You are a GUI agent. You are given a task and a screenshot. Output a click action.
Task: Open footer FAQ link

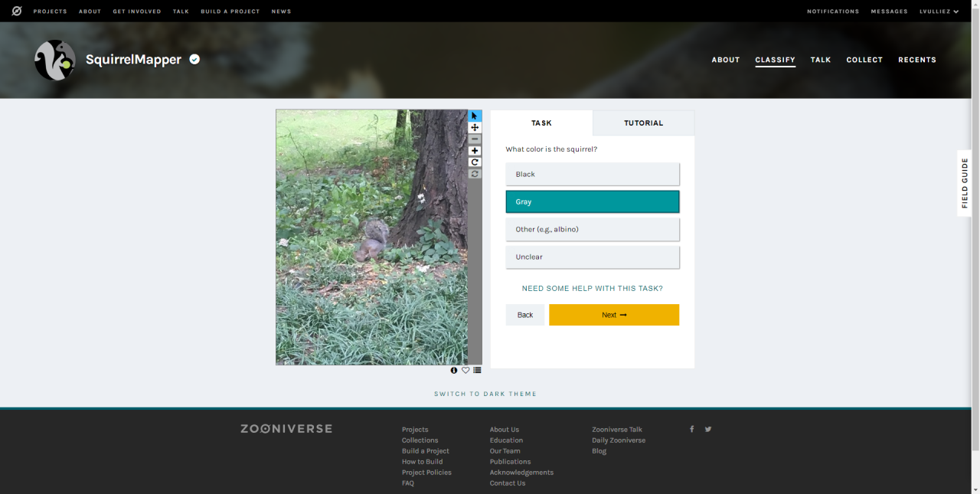tap(408, 483)
